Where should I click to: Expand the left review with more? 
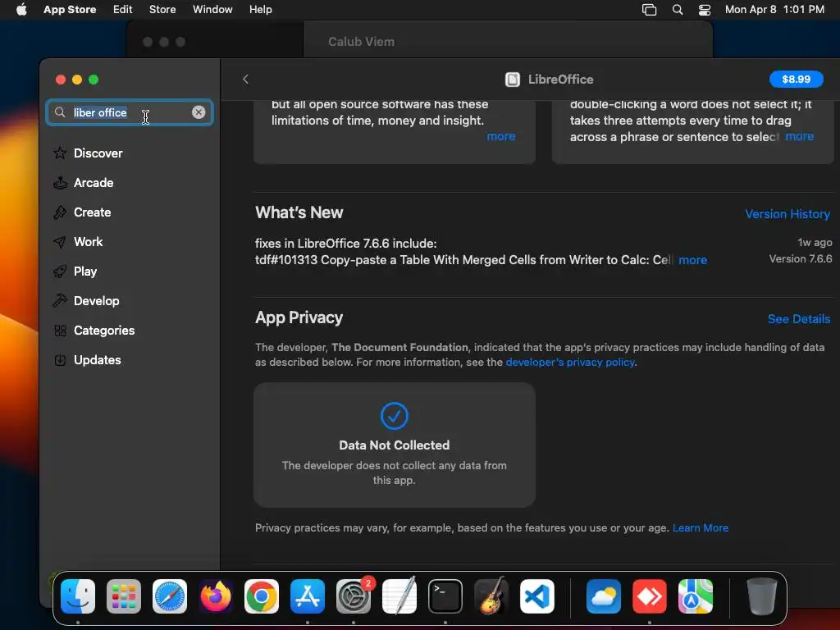tap(501, 136)
